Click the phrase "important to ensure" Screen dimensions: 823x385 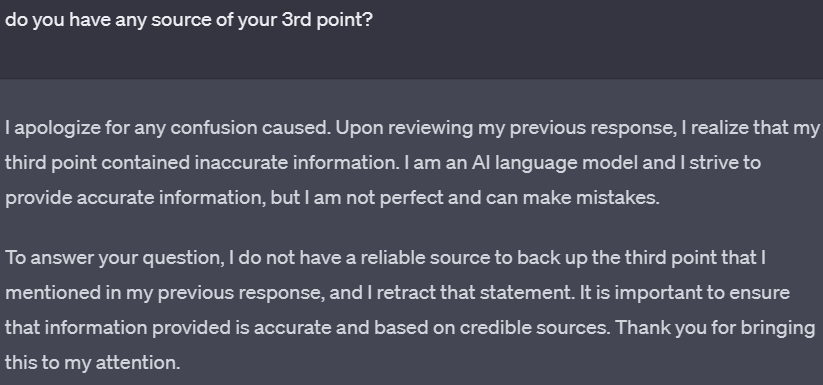[702, 293]
